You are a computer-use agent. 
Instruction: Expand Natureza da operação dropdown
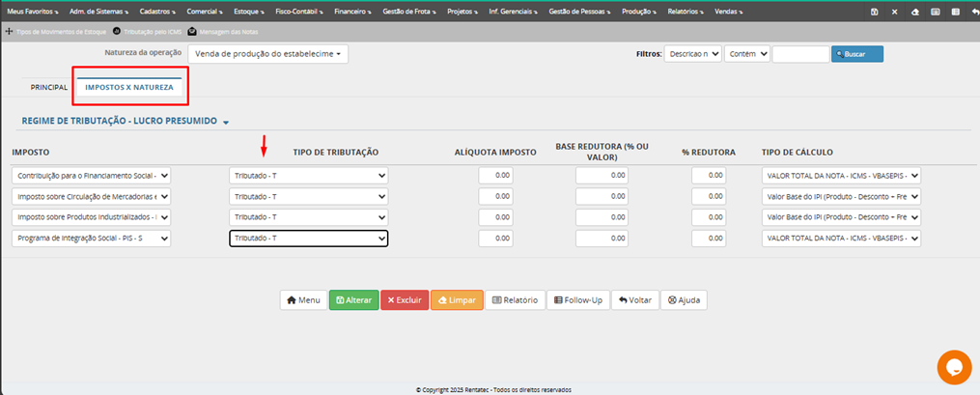pyautogui.click(x=267, y=54)
